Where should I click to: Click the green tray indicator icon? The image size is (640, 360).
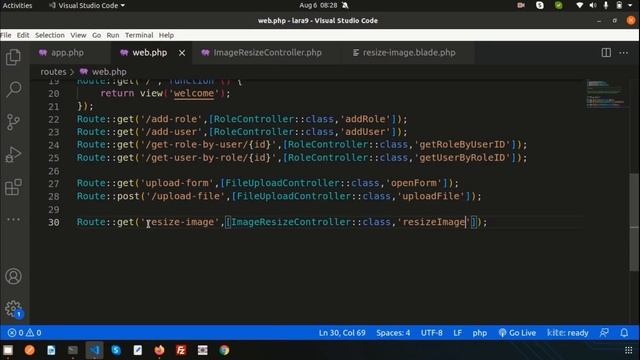click(x=558, y=5)
